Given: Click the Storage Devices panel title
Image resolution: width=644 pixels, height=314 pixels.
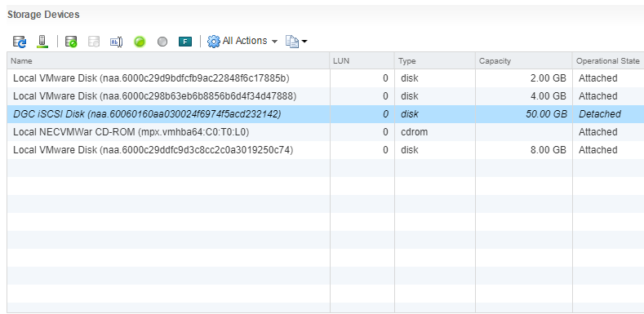Looking at the screenshot, I should coord(43,15).
